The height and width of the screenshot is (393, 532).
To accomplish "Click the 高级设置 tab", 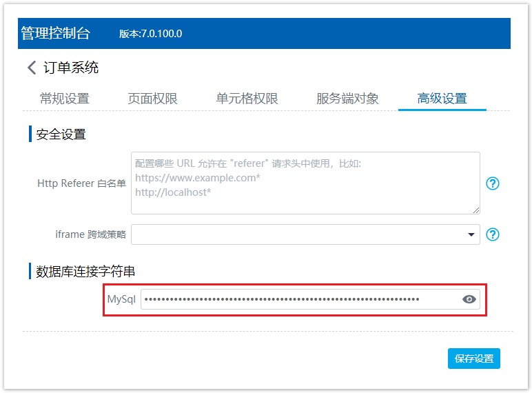I will pyautogui.click(x=442, y=99).
